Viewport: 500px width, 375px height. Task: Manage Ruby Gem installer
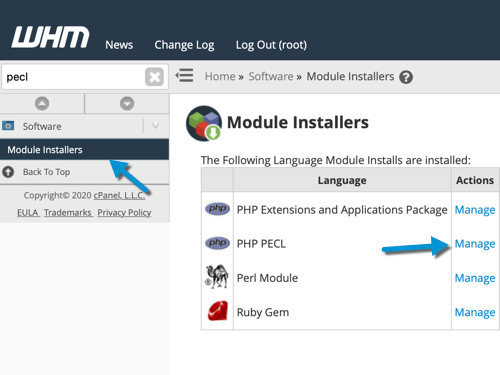click(x=475, y=312)
